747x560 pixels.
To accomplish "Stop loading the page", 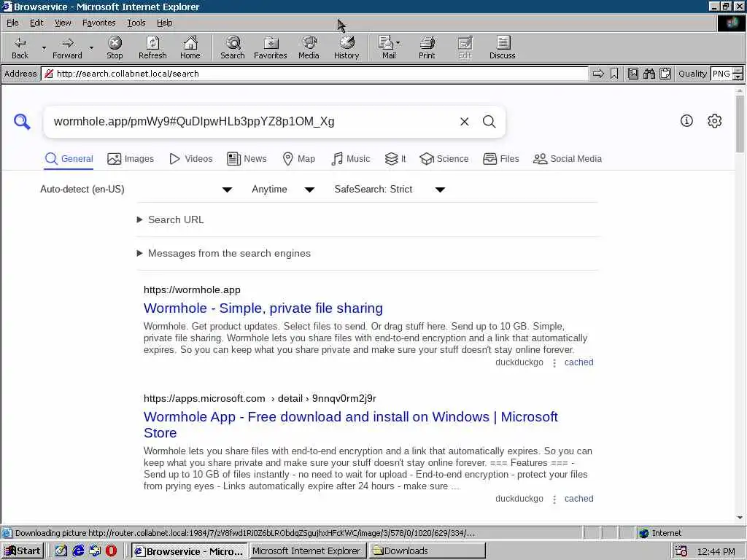I will pos(115,47).
